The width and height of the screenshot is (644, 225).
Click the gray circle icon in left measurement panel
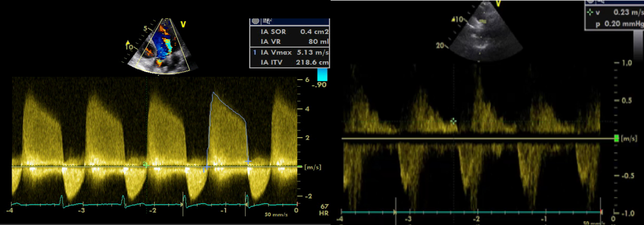pyautogui.click(x=255, y=21)
